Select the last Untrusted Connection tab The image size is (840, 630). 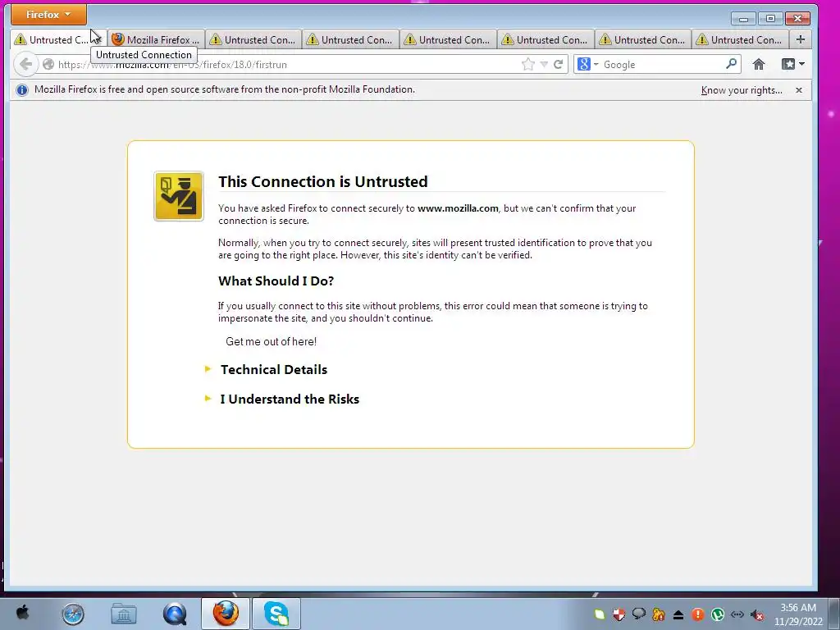click(x=741, y=39)
